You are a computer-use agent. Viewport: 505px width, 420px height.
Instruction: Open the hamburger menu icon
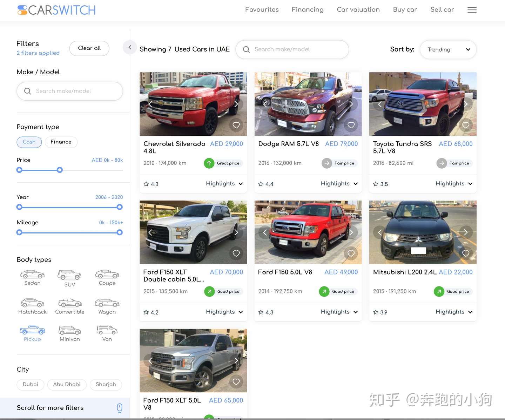[x=472, y=10]
